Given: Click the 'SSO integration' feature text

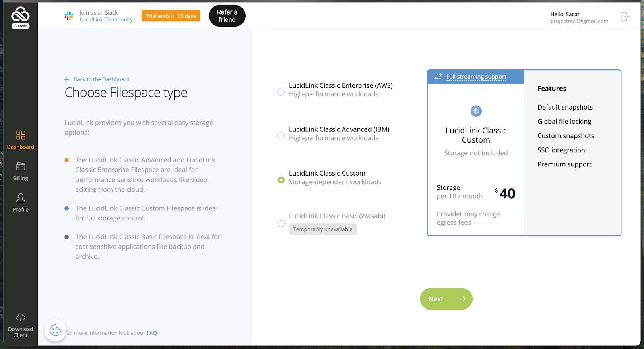Looking at the screenshot, I should tap(561, 150).
